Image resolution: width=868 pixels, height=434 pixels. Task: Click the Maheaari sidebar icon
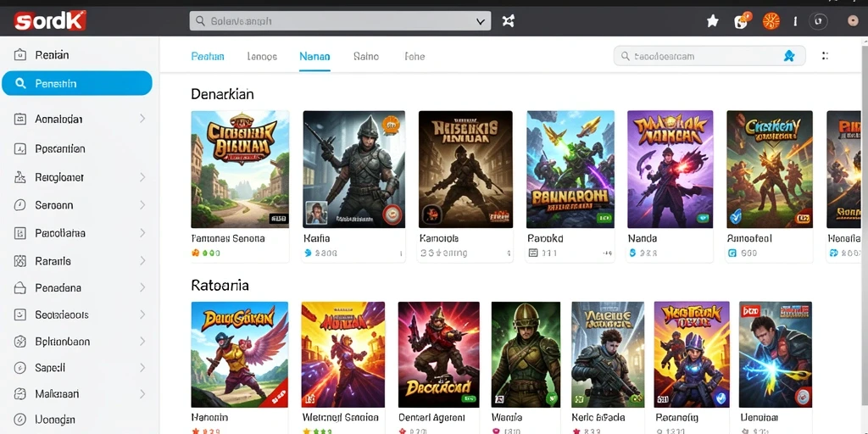pos(20,394)
